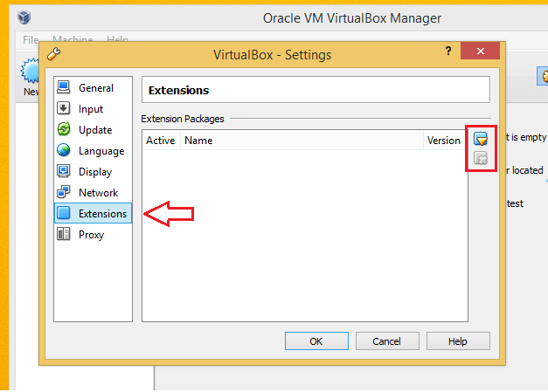Click the Network computers icon

pyautogui.click(x=64, y=192)
